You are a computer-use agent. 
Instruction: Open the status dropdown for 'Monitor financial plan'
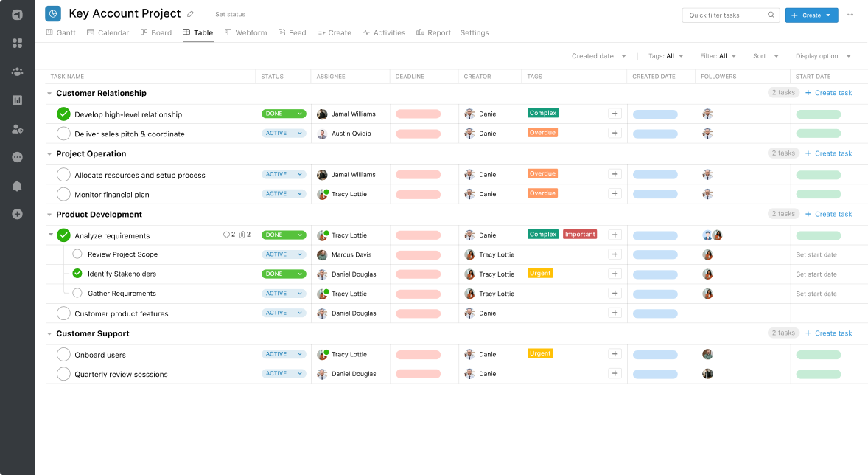283,193
